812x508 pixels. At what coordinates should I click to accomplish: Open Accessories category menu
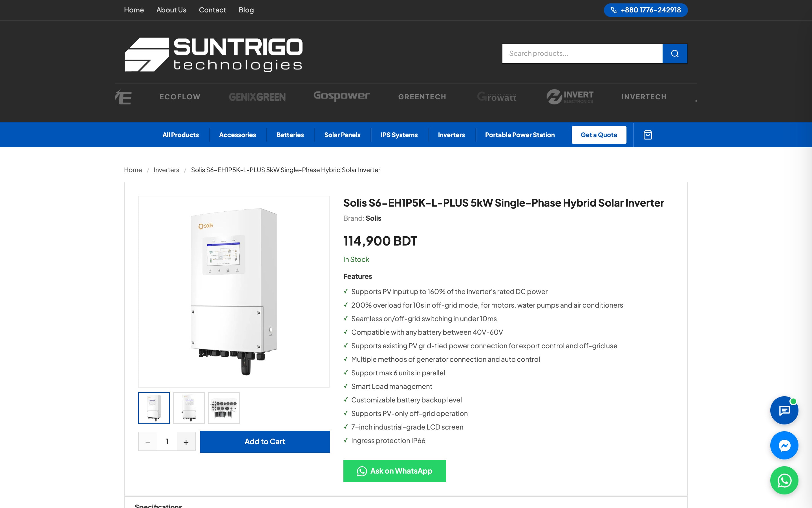tap(238, 135)
